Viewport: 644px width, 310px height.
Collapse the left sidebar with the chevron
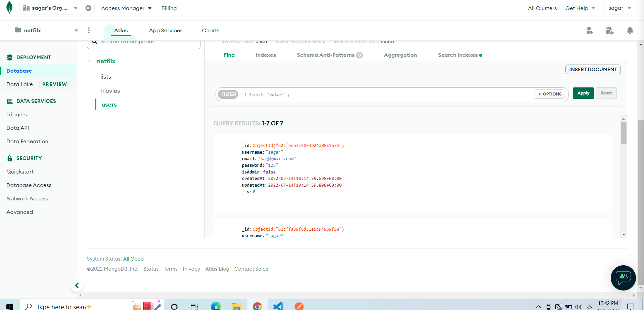tap(77, 285)
